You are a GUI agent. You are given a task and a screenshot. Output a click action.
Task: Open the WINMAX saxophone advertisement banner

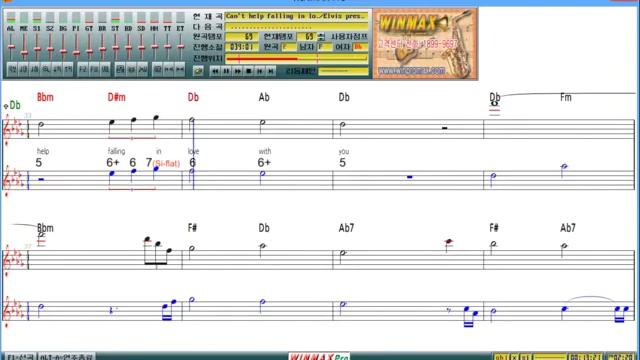coord(425,44)
